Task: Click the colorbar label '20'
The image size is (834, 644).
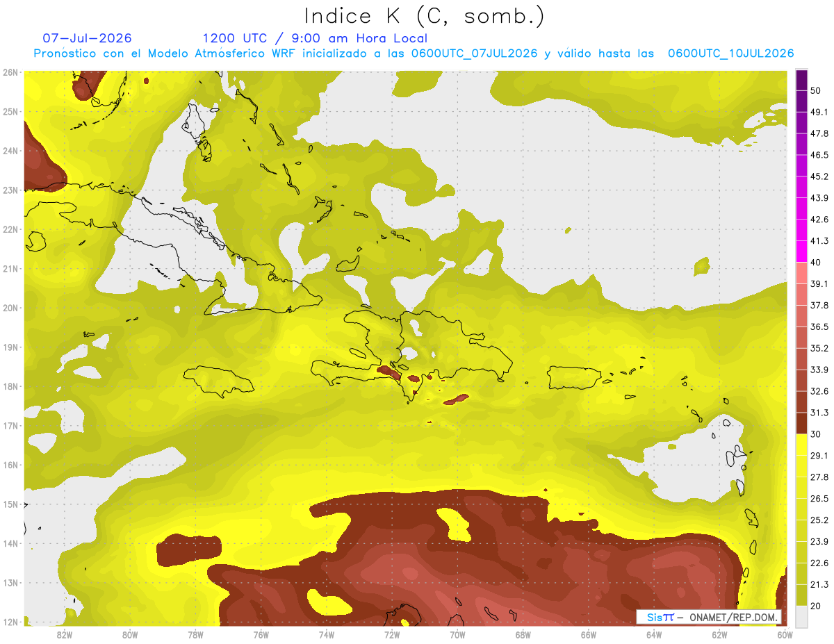Action: (817, 606)
